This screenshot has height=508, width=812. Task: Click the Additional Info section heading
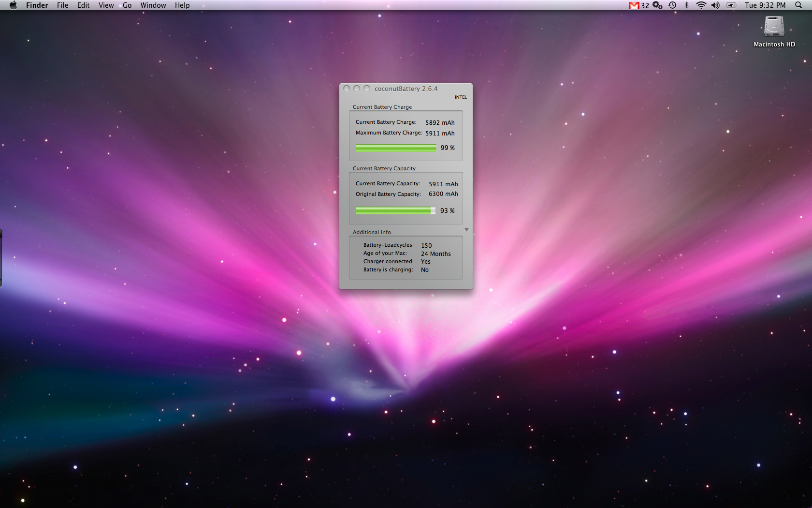(x=372, y=232)
